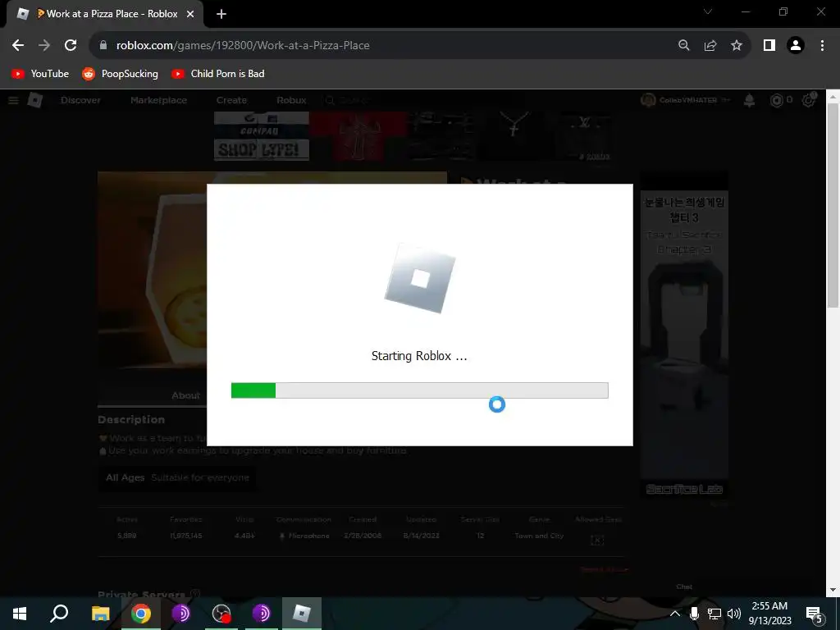840x630 pixels.
Task: Open Roblox hamburger navigation menu
Action: [x=13, y=100]
